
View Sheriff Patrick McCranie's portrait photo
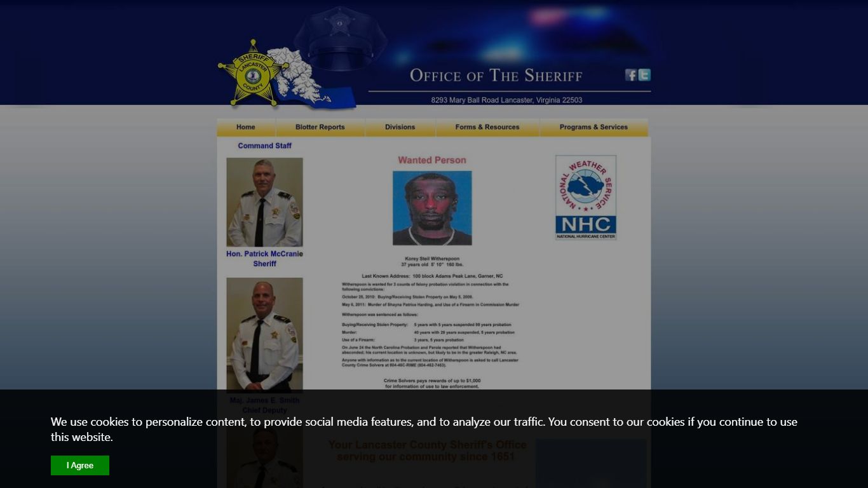[264, 202]
